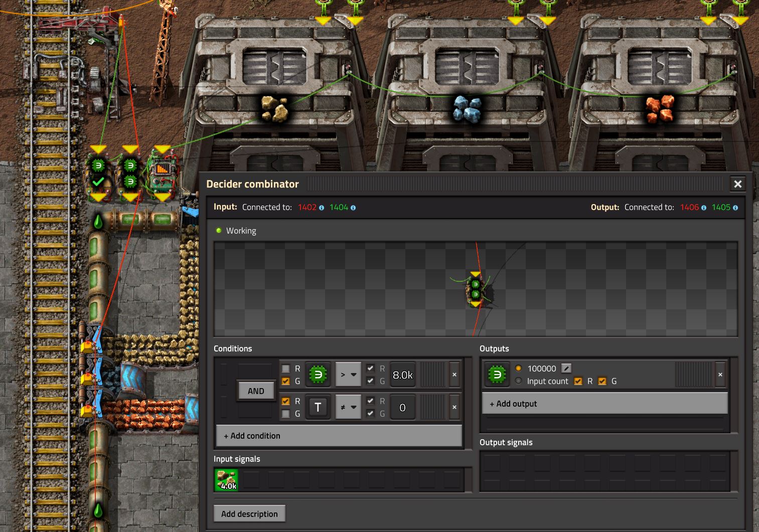Close the Decider combinator window
This screenshot has width=759, height=532.
click(x=737, y=184)
